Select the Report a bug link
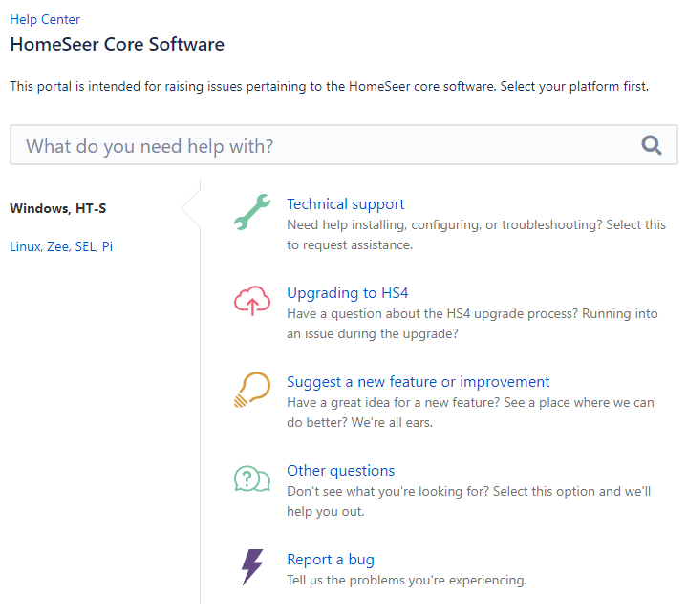687x616 pixels. [x=330, y=560]
